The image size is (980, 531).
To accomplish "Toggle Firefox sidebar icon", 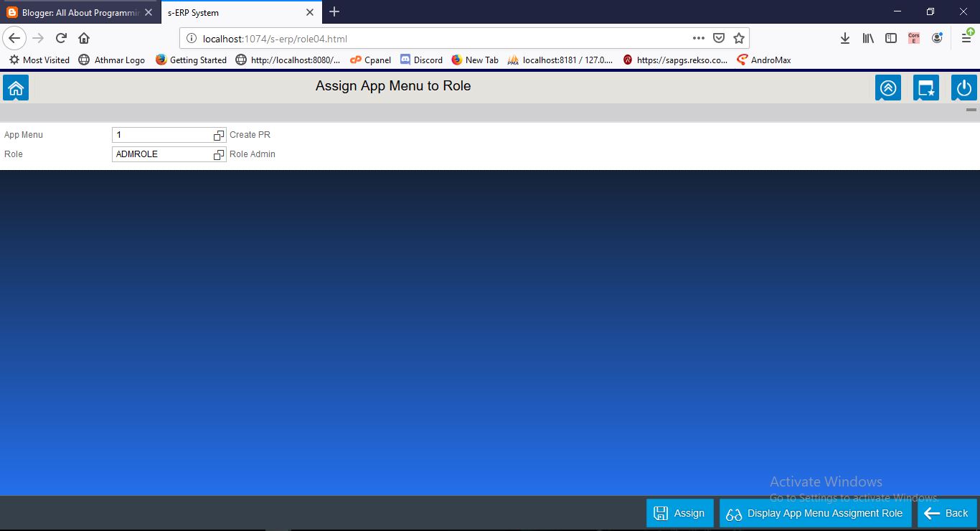I will [x=891, y=38].
